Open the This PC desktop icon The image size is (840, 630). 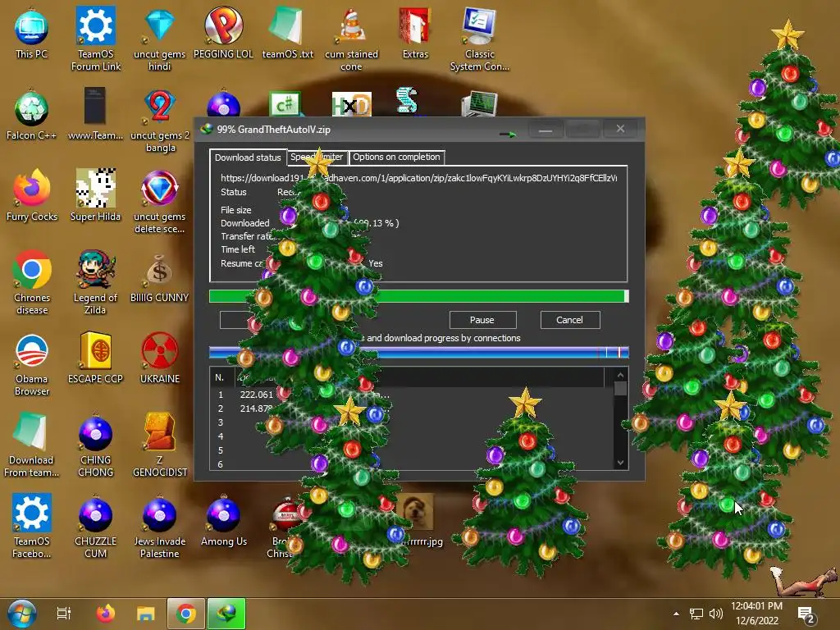point(32,32)
